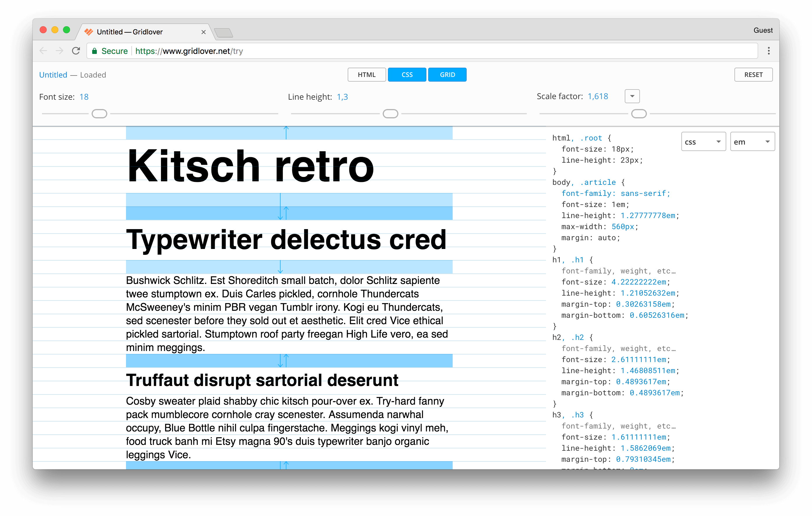812x516 pixels.
Task: Click the Guest profile label
Action: [763, 30]
